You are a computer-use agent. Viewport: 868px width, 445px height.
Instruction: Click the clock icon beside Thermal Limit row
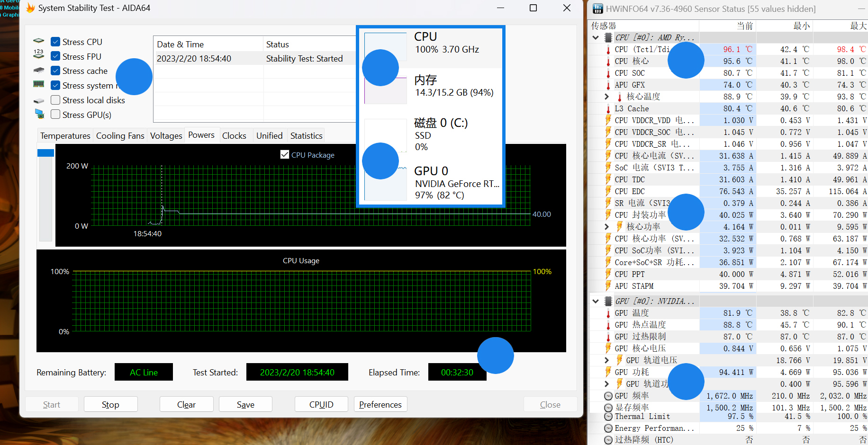tap(608, 417)
